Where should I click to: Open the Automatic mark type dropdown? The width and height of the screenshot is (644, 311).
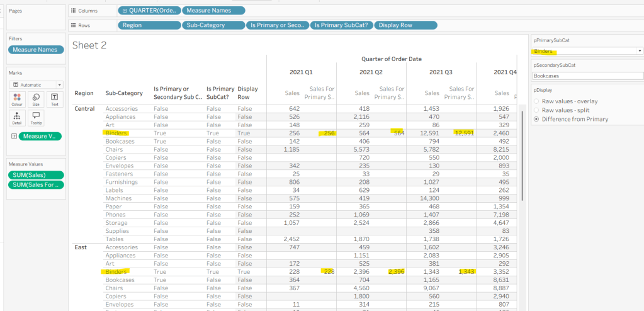click(x=36, y=84)
